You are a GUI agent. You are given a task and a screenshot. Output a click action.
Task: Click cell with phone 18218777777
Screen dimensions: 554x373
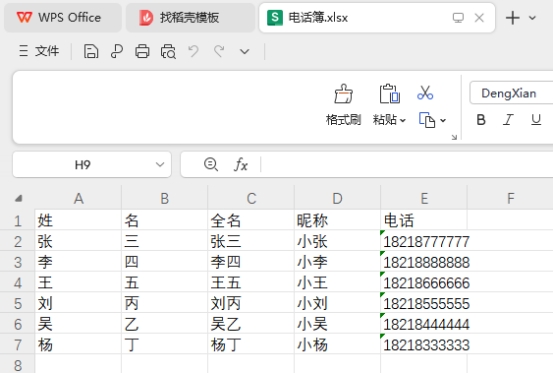pyautogui.click(x=424, y=242)
